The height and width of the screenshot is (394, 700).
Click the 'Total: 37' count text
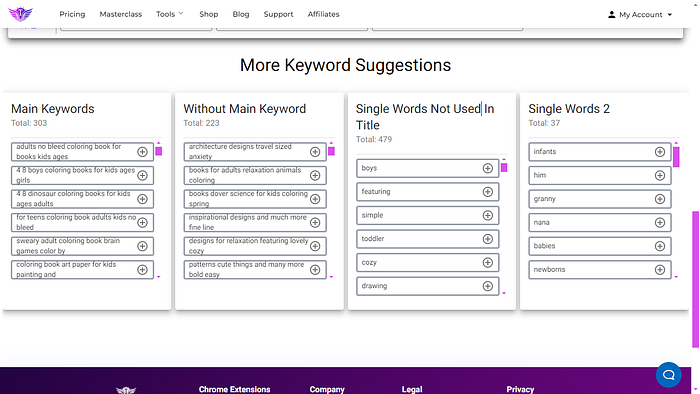544,123
